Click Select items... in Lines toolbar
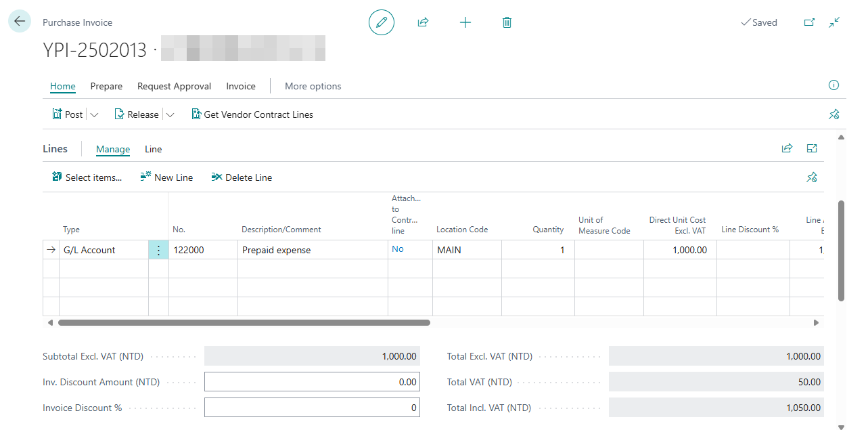 pyautogui.click(x=87, y=177)
